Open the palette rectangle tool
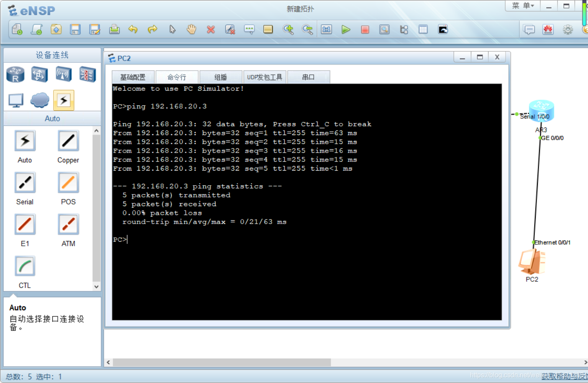The height and width of the screenshot is (383, 588). click(268, 29)
